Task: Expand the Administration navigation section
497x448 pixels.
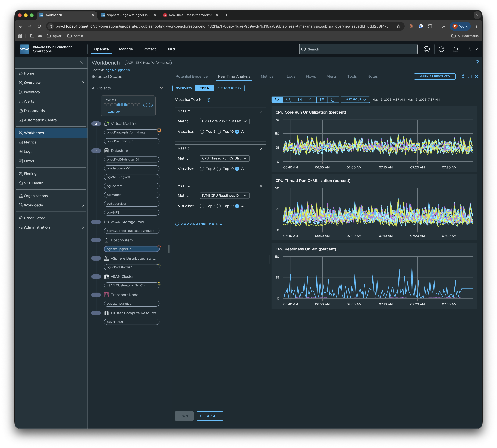Action: pyautogui.click(x=83, y=227)
